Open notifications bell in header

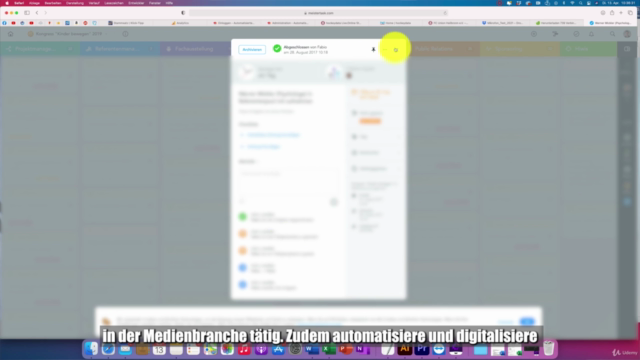[591, 34]
